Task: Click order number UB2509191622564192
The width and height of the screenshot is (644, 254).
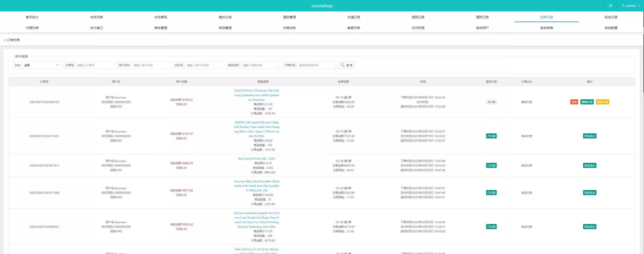Action: 44,102
